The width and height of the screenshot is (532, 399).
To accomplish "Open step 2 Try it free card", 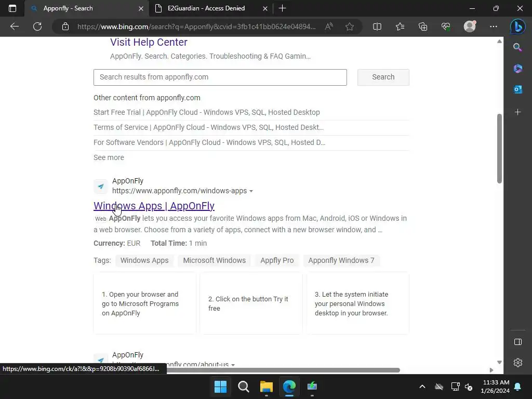I will pyautogui.click(x=251, y=303).
